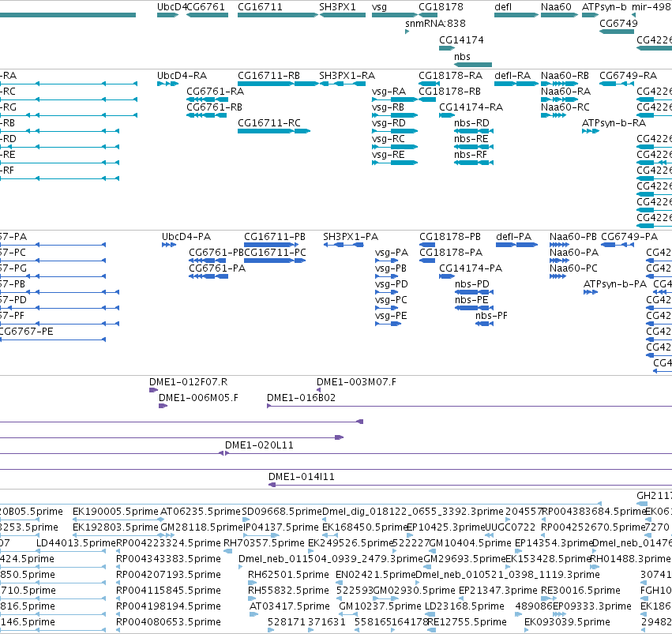Click transcript vsg-RE label

click(x=389, y=155)
